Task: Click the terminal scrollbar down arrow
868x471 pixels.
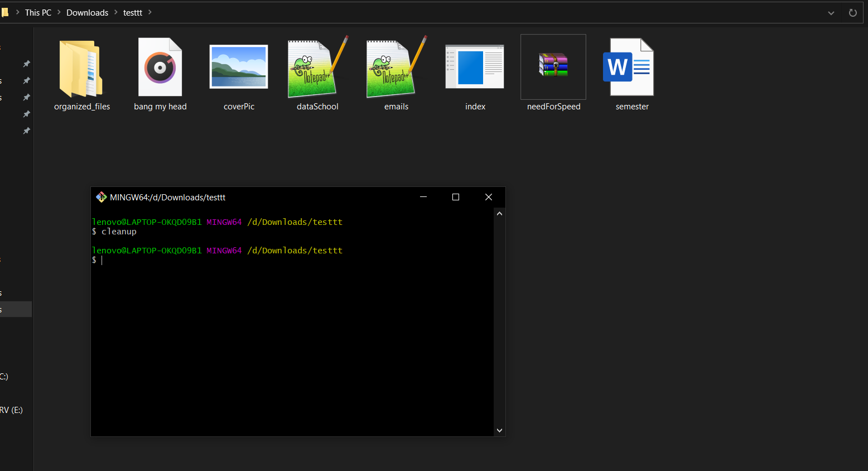Action: point(499,430)
